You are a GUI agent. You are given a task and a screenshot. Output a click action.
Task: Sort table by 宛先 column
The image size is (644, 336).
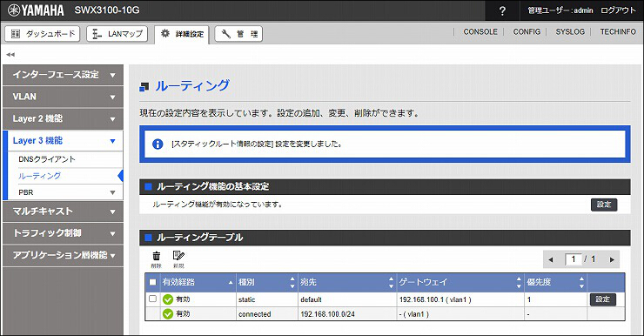tap(347, 282)
